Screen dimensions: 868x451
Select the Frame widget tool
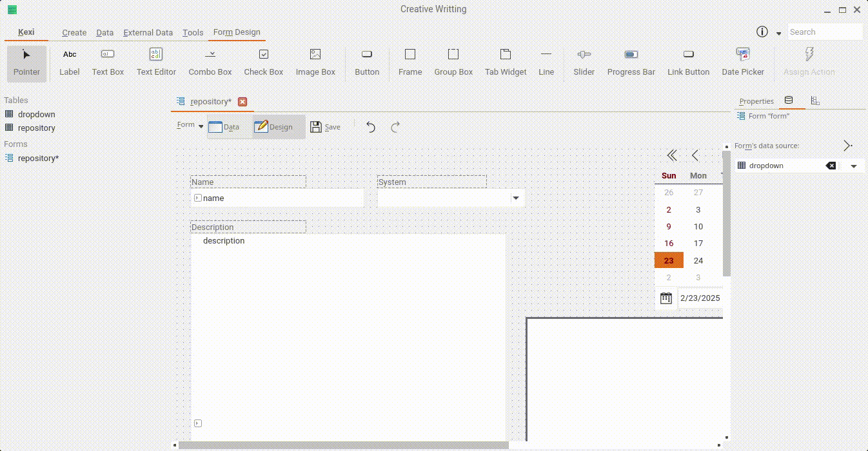click(x=410, y=63)
